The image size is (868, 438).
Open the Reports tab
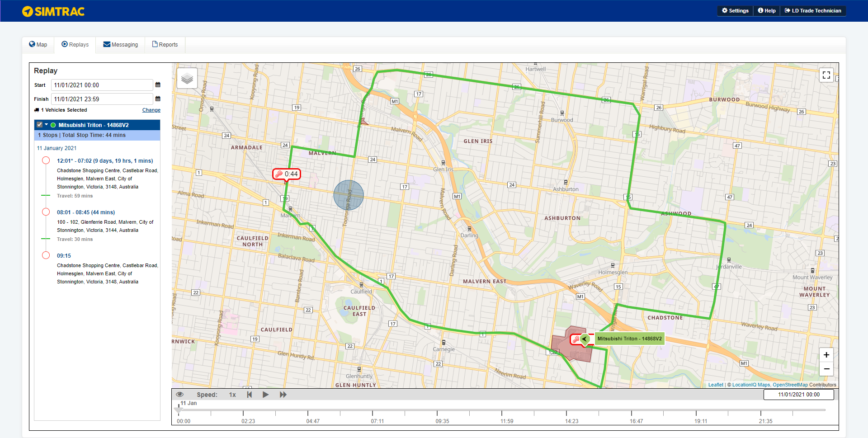pos(165,44)
